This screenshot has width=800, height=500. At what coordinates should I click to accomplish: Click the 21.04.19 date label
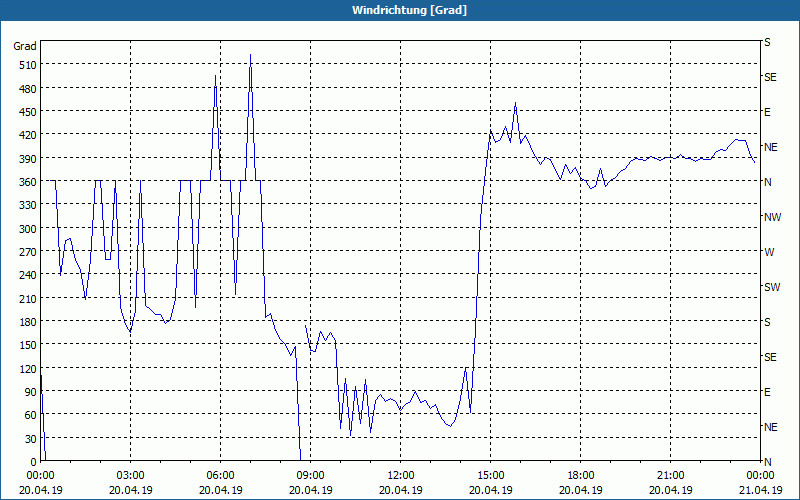pos(760,490)
